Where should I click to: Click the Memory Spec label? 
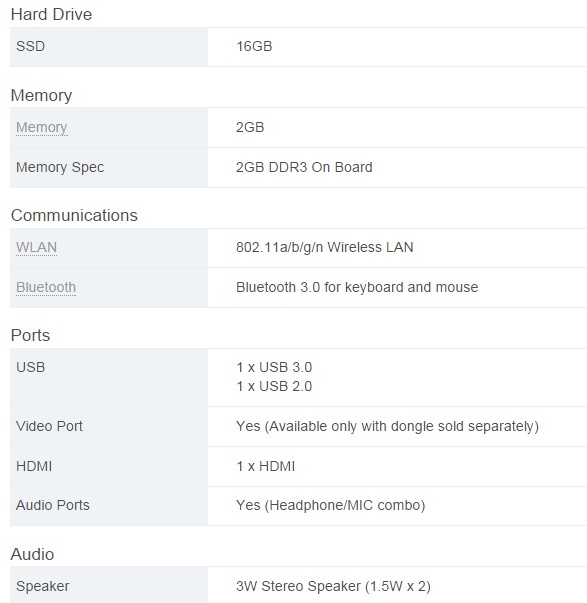60,167
